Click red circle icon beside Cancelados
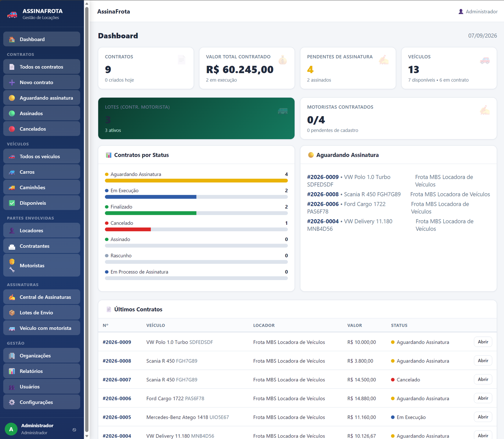The image size is (504, 439). pyautogui.click(x=12, y=129)
